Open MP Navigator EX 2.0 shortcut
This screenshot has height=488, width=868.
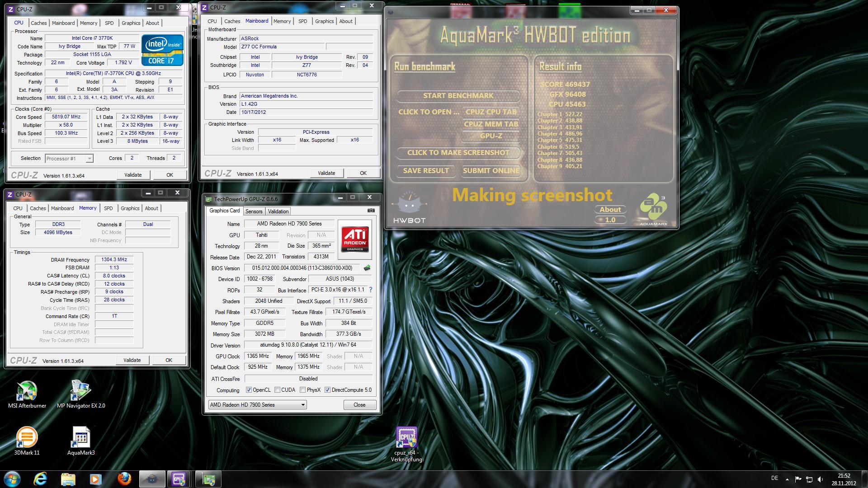[x=81, y=394]
